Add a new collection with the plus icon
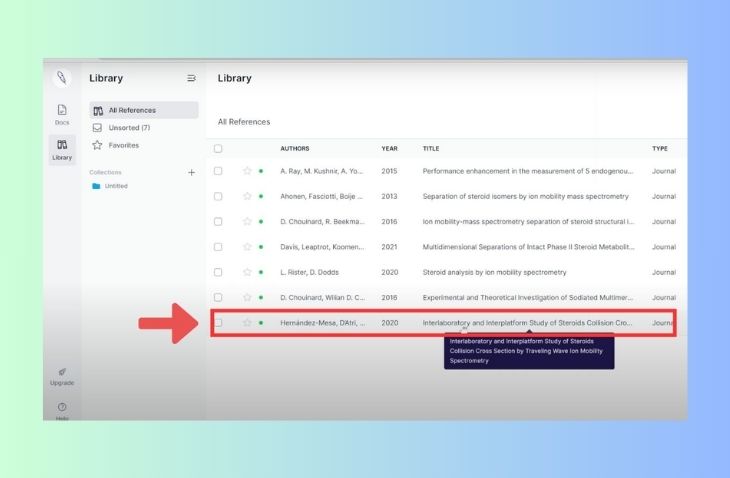The width and height of the screenshot is (730, 478). (191, 172)
